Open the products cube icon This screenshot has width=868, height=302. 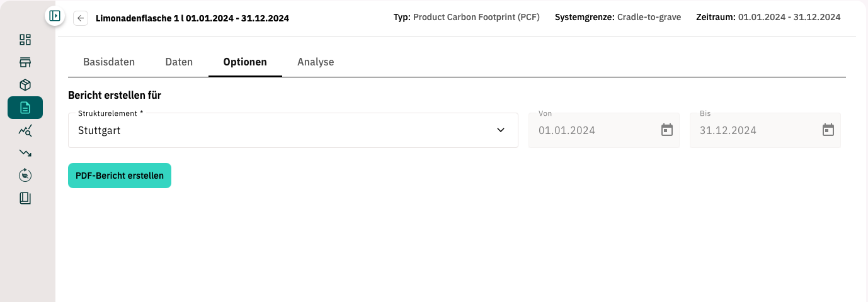(25, 85)
